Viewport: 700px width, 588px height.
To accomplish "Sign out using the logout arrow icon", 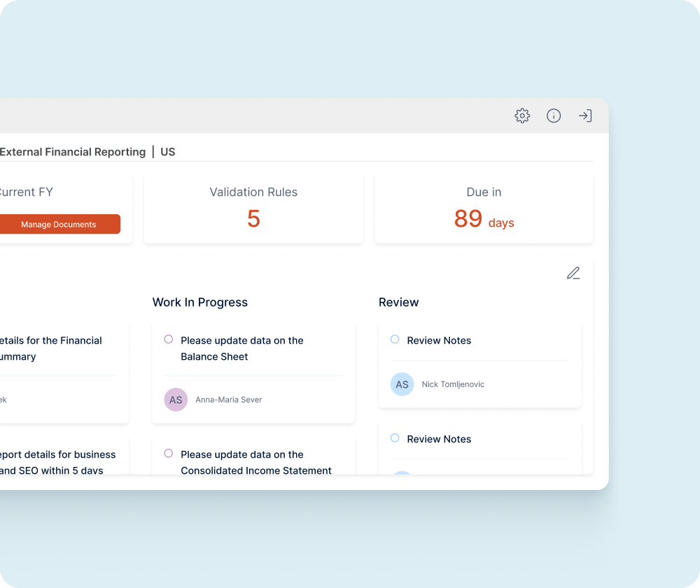I will click(x=585, y=115).
